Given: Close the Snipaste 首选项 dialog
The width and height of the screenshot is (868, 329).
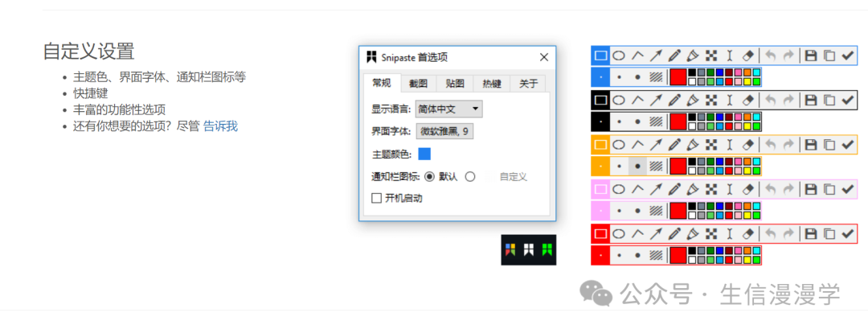Looking at the screenshot, I should coord(543,57).
